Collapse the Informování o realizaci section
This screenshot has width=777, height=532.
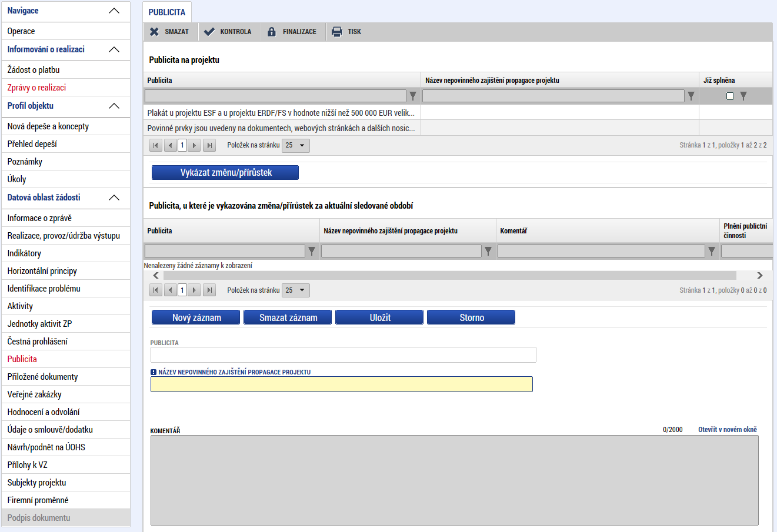pyautogui.click(x=114, y=49)
